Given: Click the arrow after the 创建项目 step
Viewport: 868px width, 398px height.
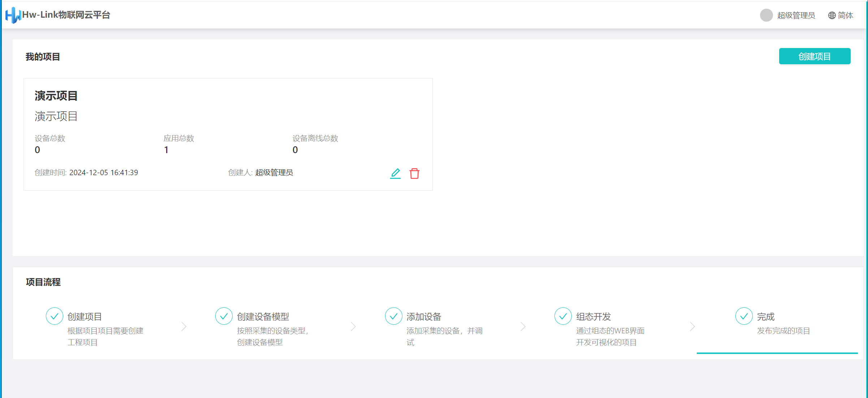Looking at the screenshot, I should click(184, 326).
